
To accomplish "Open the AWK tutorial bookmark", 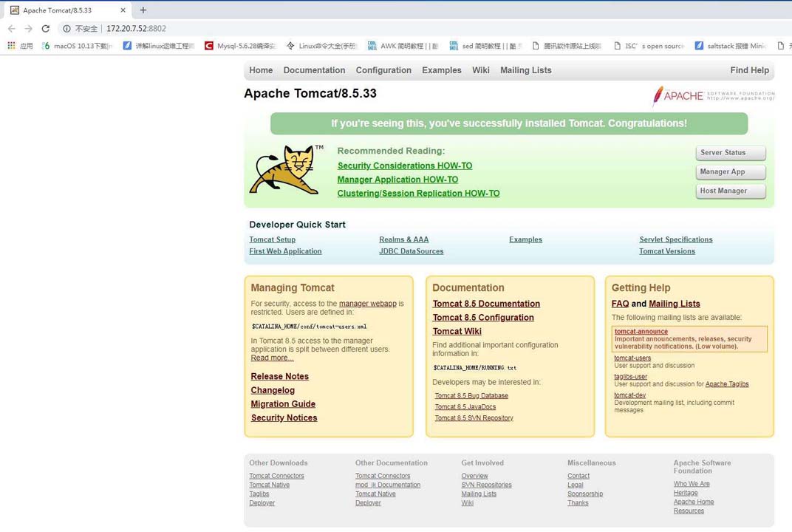I will pyautogui.click(x=403, y=46).
